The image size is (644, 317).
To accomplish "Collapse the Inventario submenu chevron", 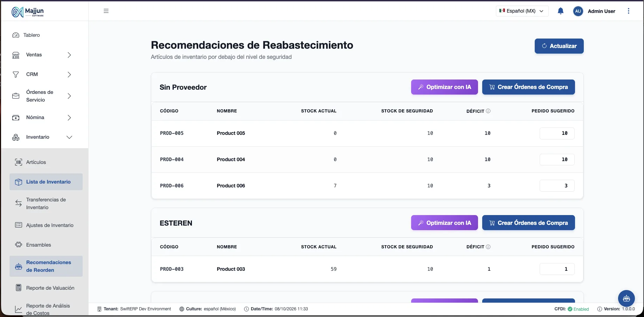I will coord(69,137).
